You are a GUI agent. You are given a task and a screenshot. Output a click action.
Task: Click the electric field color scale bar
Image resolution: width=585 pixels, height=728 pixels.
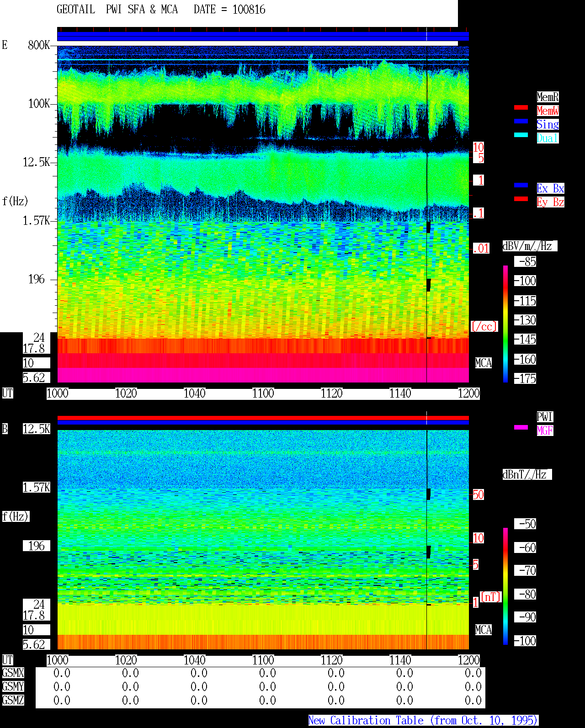click(x=505, y=324)
